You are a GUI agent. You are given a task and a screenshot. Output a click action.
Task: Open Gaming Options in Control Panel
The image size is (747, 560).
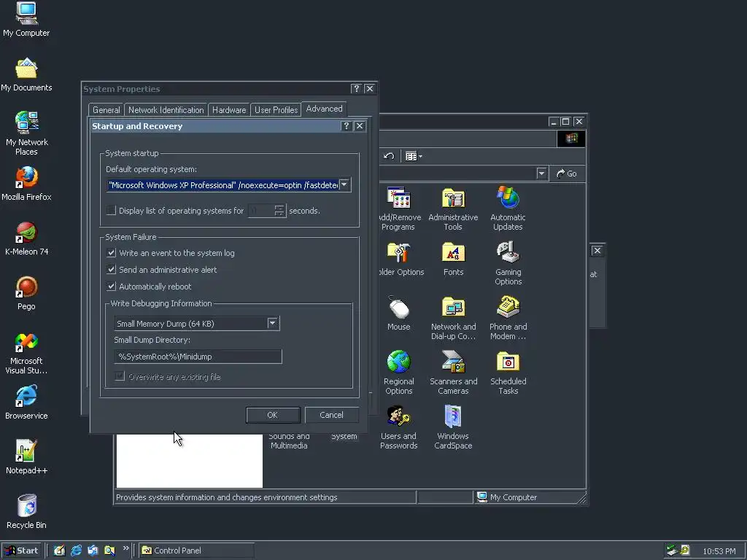(x=508, y=263)
